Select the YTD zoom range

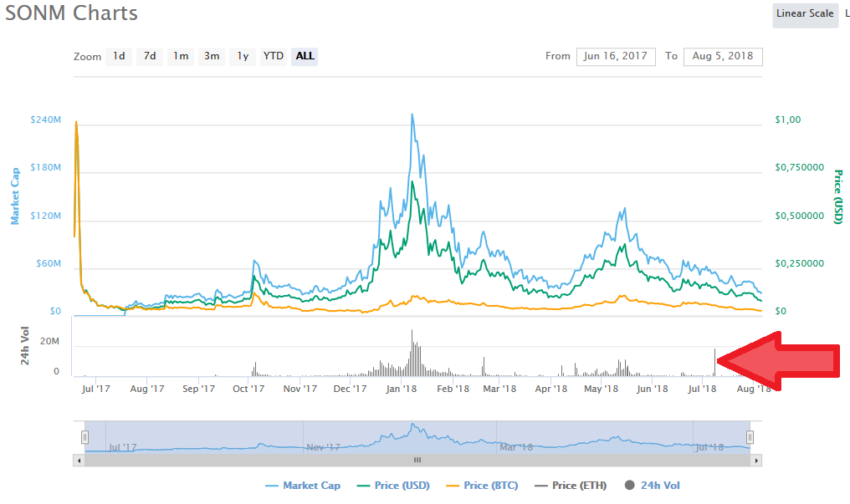(274, 56)
